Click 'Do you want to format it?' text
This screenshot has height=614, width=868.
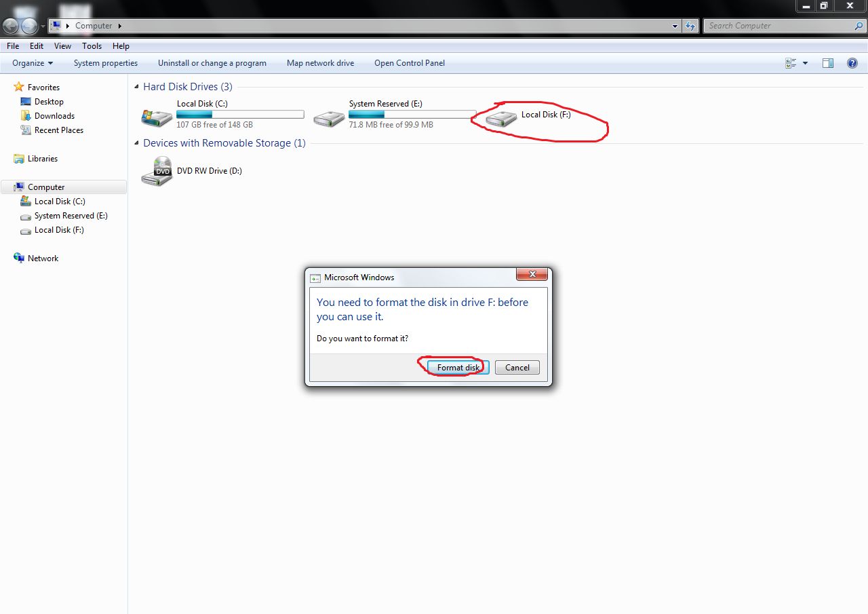tap(362, 339)
